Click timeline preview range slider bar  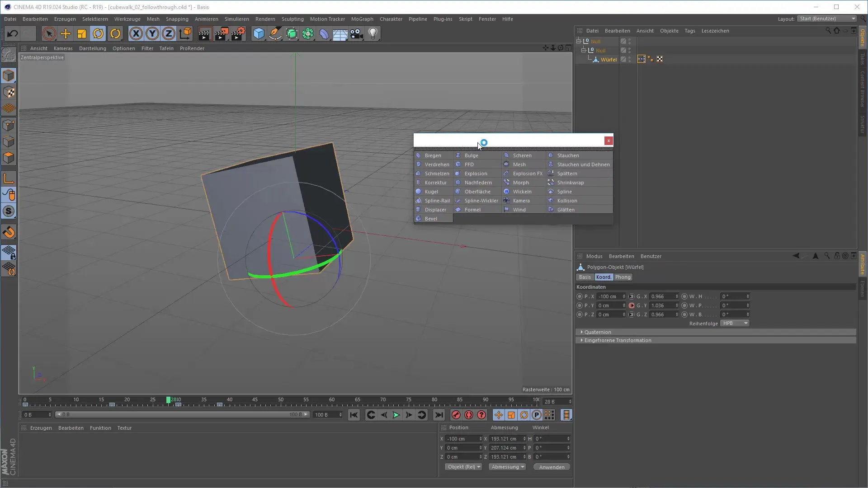click(x=182, y=414)
